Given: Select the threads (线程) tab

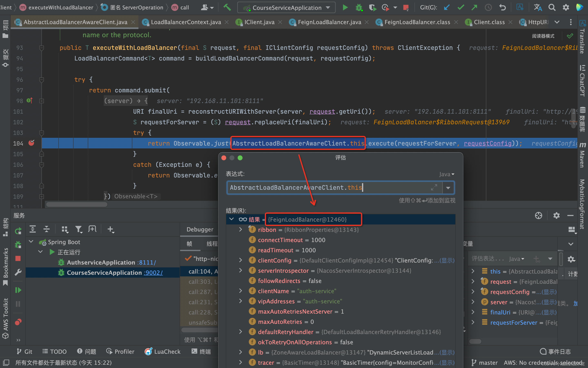Looking at the screenshot, I should pos(212,244).
